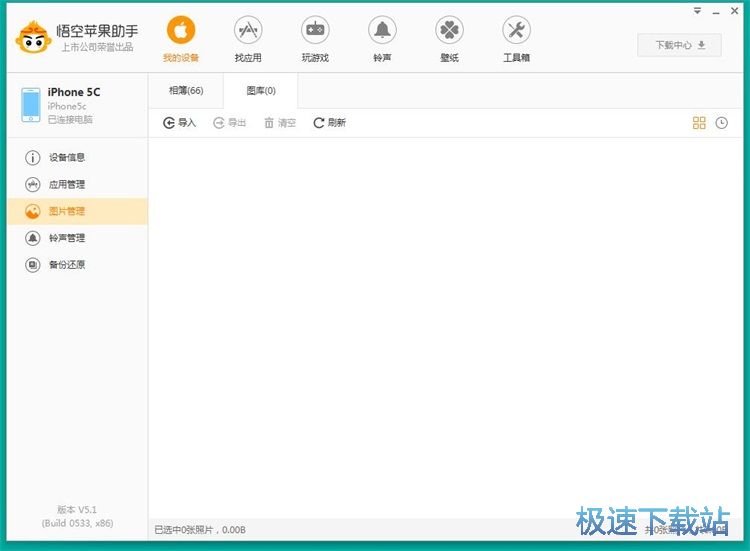Screen dimensions: 750x551
Task: Open the 铃声 (Ringtones) bell icon
Action: point(382,30)
